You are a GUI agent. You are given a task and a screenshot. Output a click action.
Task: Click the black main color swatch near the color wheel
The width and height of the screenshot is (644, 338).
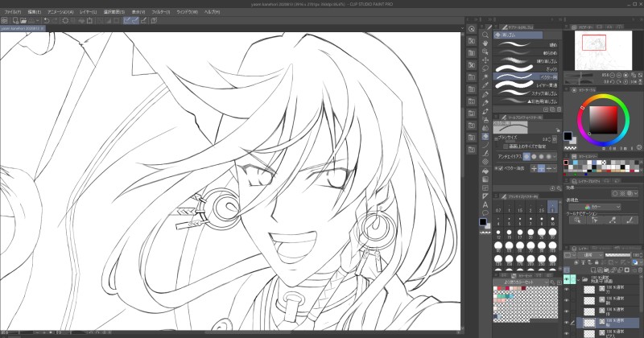[x=568, y=136]
